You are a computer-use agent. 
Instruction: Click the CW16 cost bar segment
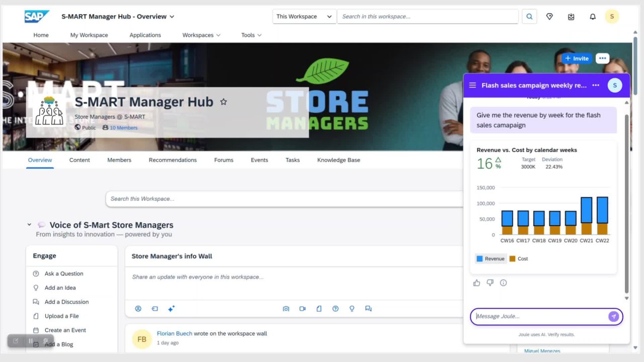507,230
